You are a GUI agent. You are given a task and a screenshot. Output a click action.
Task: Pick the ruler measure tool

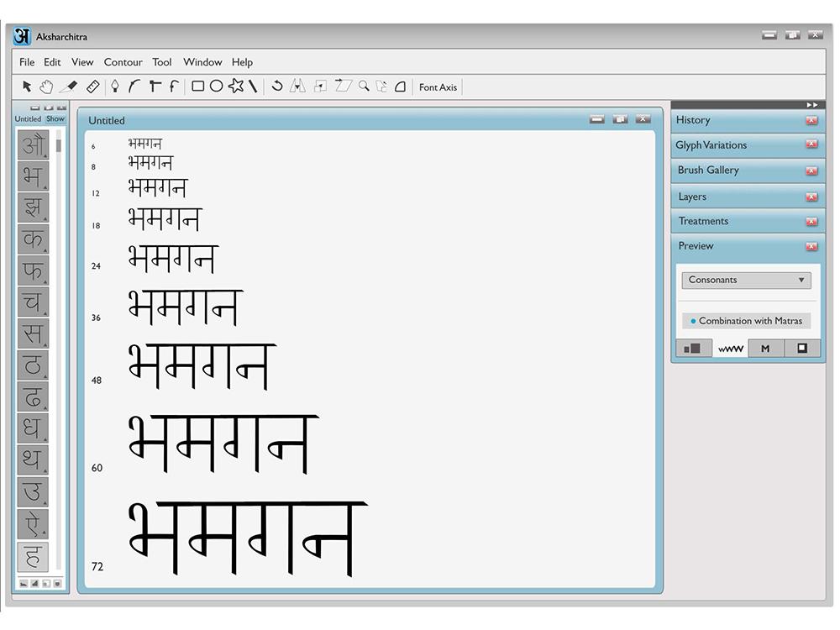[x=93, y=87]
